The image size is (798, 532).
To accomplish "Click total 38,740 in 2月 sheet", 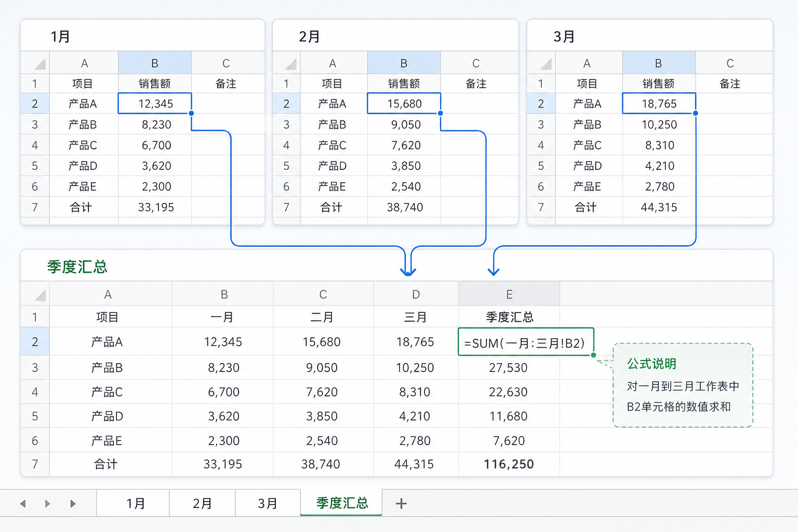I will [x=404, y=207].
